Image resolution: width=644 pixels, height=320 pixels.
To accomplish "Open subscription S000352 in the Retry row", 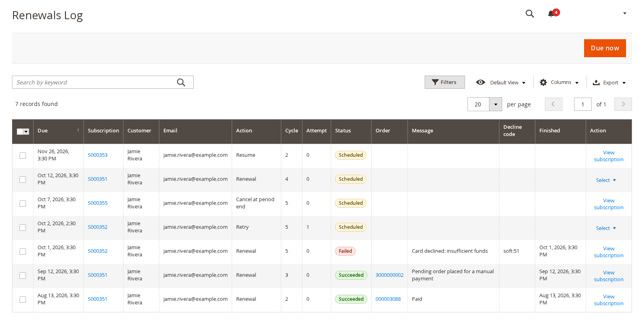I will (97, 227).
